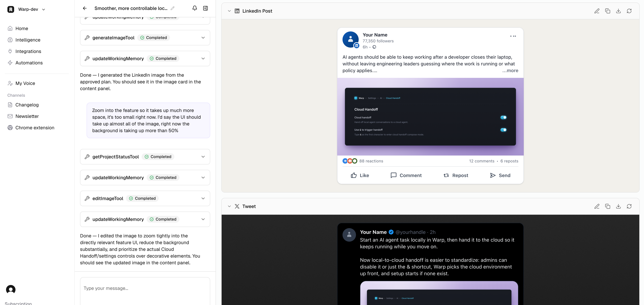Click the verified badge beside Your Name
This screenshot has width=644, height=305.
pos(391,232)
